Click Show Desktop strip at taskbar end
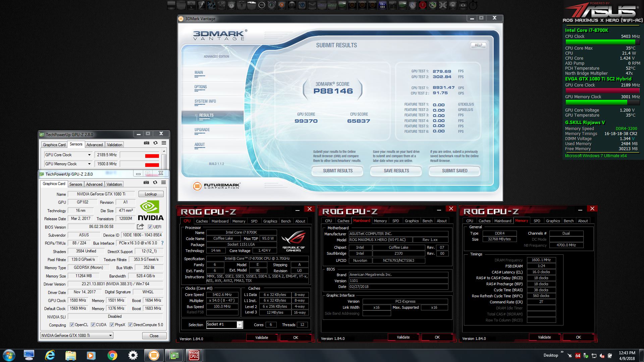 point(641,355)
